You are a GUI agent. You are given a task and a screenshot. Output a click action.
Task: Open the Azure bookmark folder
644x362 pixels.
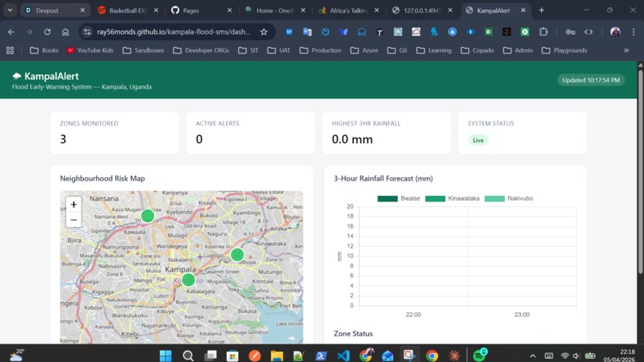(x=364, y=50)
